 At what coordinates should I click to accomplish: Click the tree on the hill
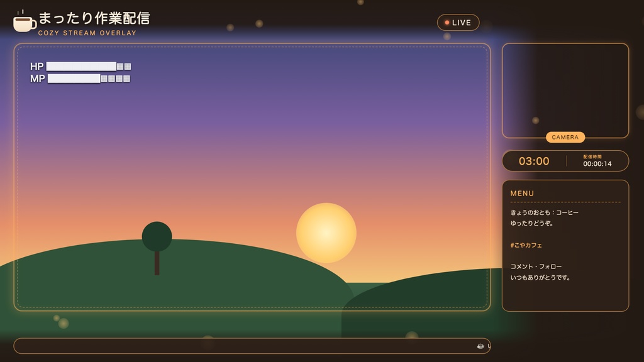click(157, 248)
